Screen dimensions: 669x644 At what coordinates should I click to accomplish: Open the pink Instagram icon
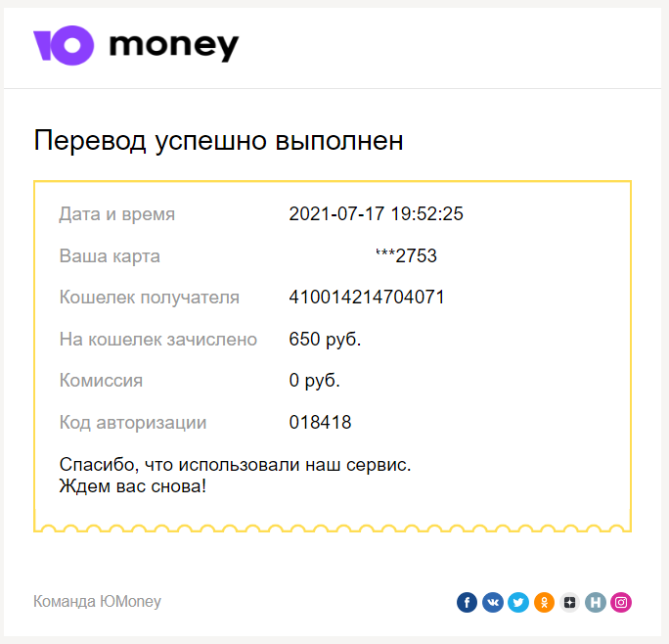(621, 602)
